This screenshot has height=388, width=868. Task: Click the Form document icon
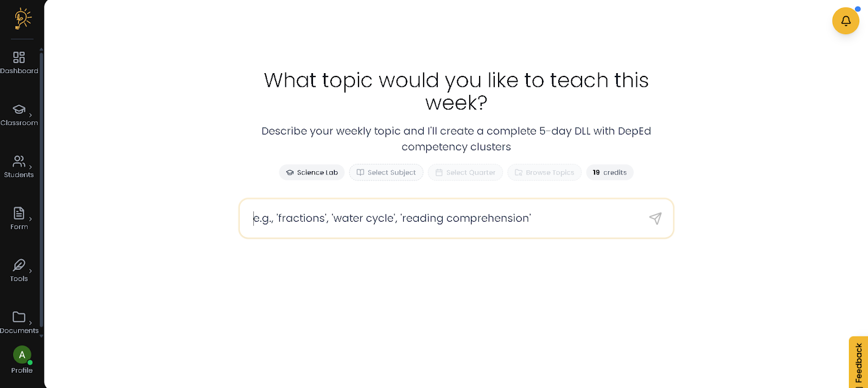point(19,213)
